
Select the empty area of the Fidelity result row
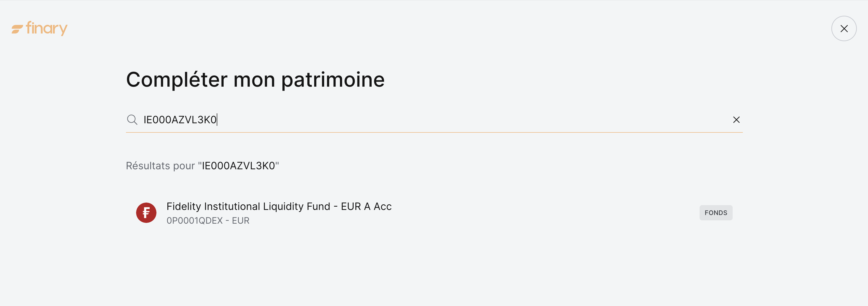[x=539, y=213]
